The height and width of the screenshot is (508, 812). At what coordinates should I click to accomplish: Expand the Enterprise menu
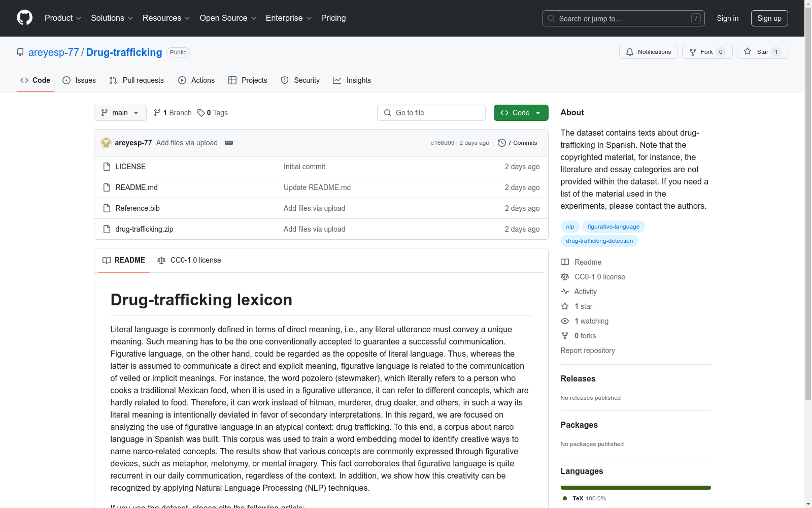289,18
